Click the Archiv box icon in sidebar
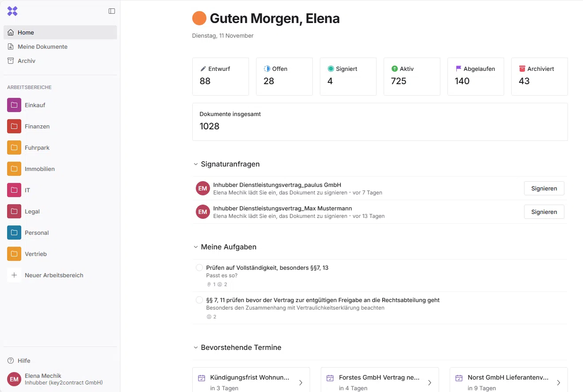Image resolution: width=583 pixels, height=392 pixels. [11, 61]
